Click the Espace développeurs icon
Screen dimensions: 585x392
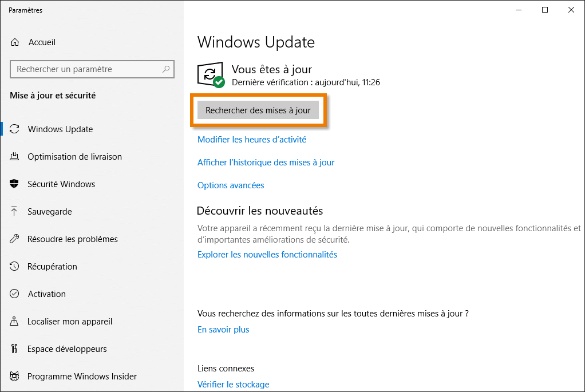(15, 349)
